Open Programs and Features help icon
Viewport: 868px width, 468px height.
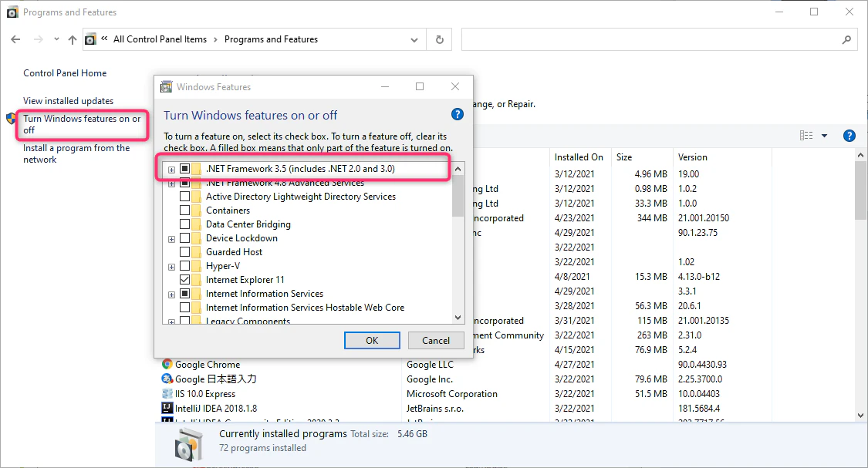[x=849, y=136]
